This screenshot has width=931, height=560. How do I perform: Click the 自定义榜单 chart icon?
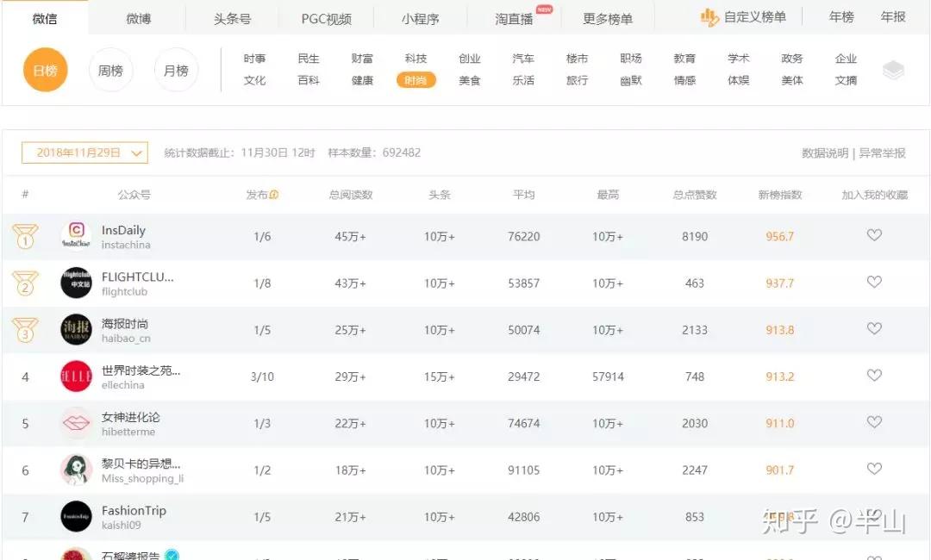[x=709, y=17]
